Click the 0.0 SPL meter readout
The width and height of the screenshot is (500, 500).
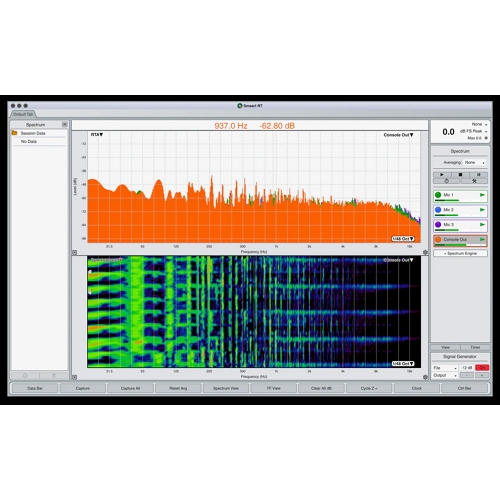point(448,132)
